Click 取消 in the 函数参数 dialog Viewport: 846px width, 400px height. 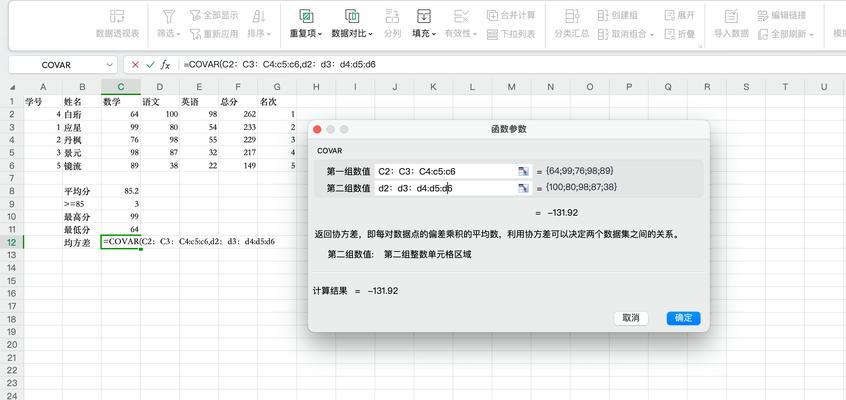[x=631, y=318]
